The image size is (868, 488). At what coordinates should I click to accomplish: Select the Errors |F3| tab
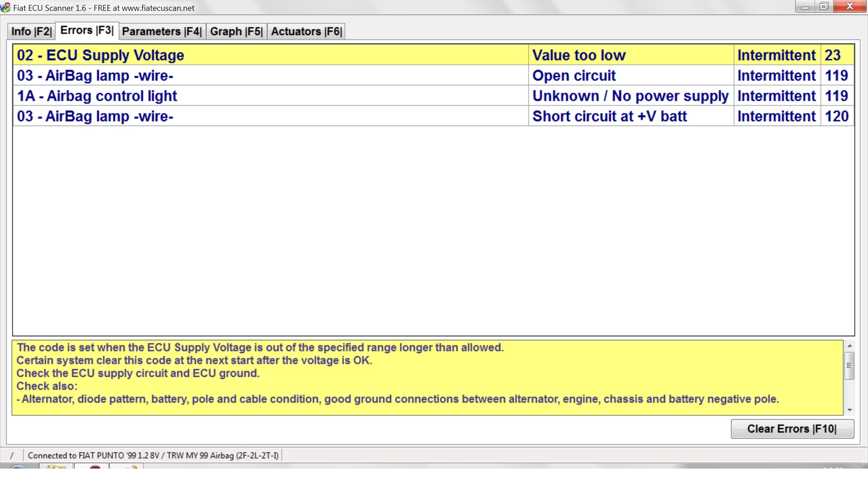point(86,30)
